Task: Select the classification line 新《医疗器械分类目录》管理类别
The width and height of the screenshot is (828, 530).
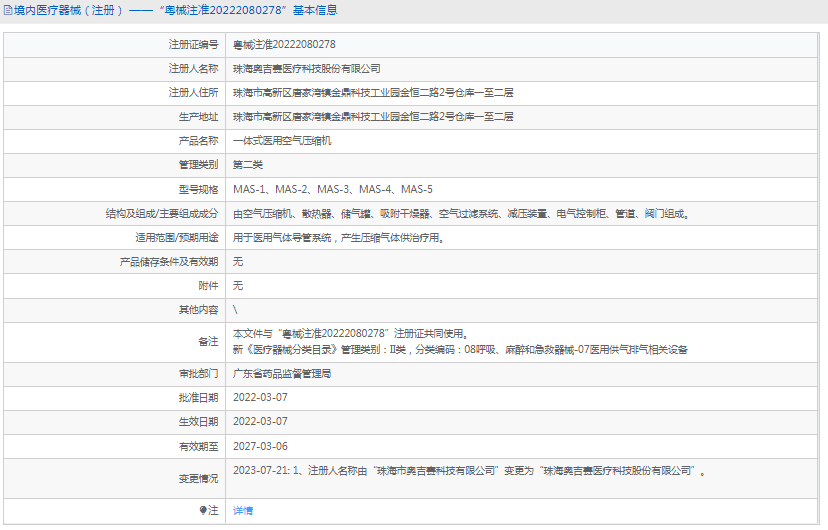Action: pyautogui.click(x=460, y=350)
